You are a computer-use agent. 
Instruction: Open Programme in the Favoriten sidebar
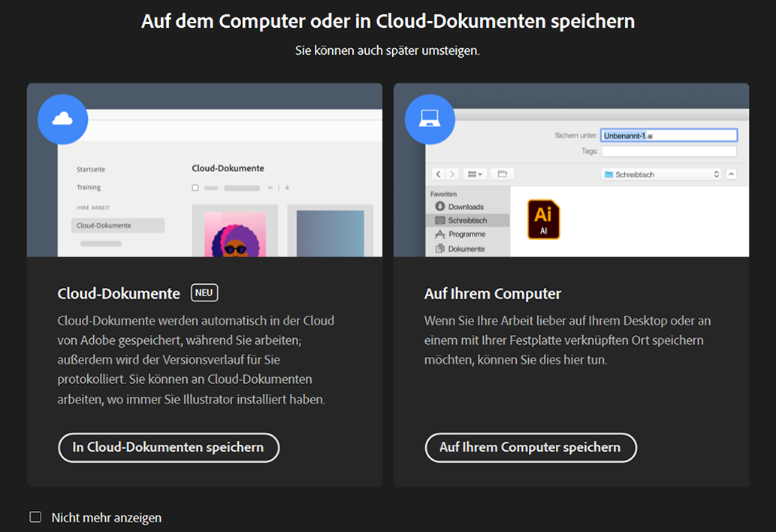(x=467, y=234)
